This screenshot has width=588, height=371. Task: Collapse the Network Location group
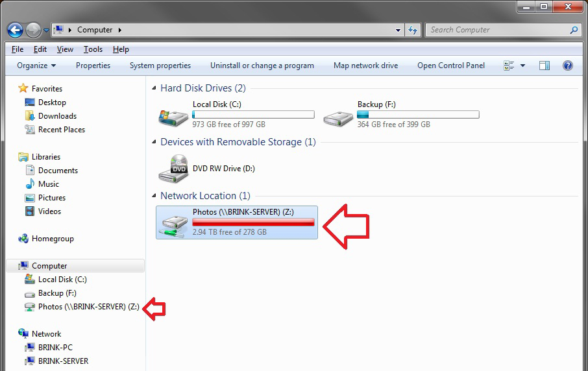coord(154,196)
